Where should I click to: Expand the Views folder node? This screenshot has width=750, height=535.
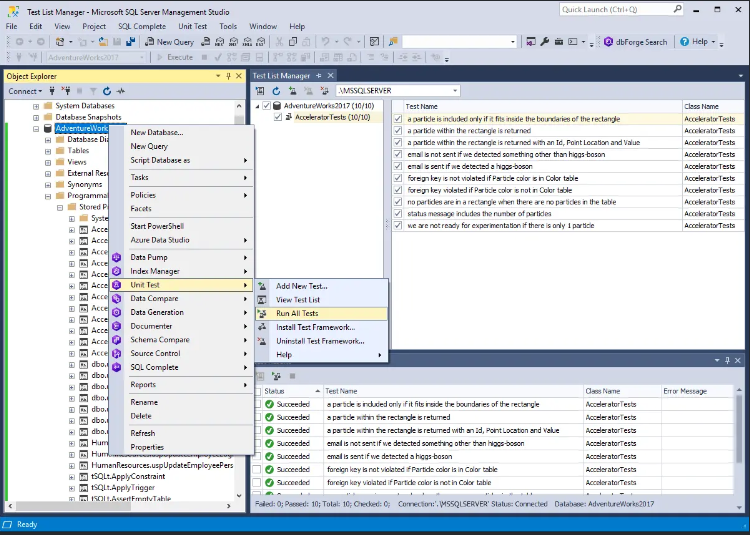(48, 163)
